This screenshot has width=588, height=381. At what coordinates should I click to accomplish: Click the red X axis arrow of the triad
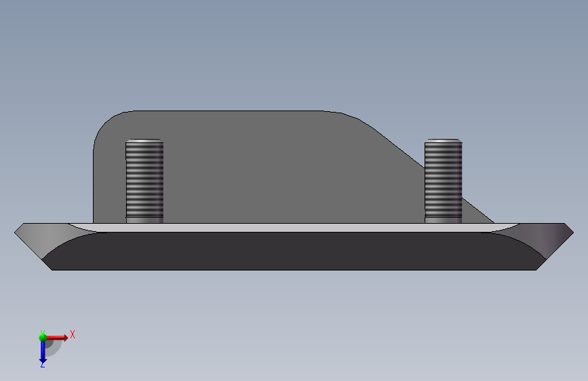pos(57,338)
